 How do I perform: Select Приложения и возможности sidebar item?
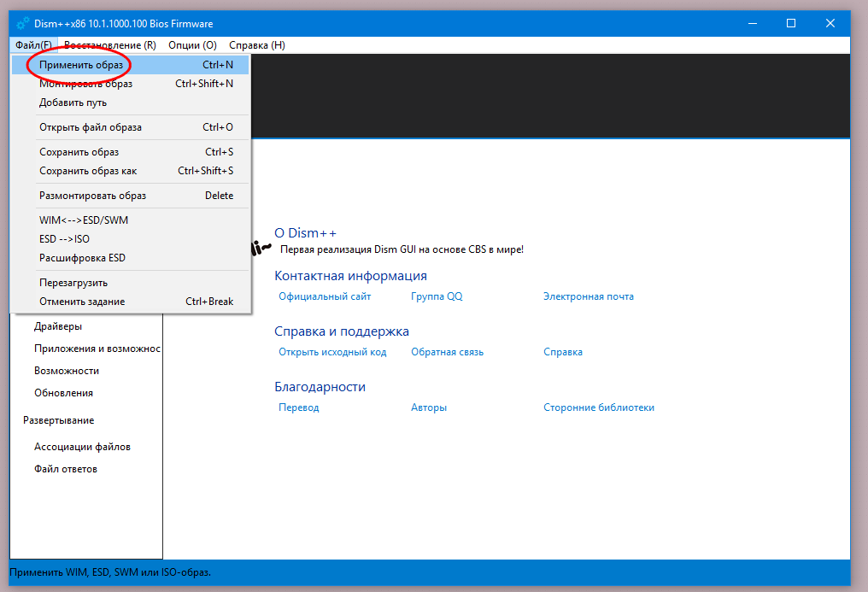(97, 349)
